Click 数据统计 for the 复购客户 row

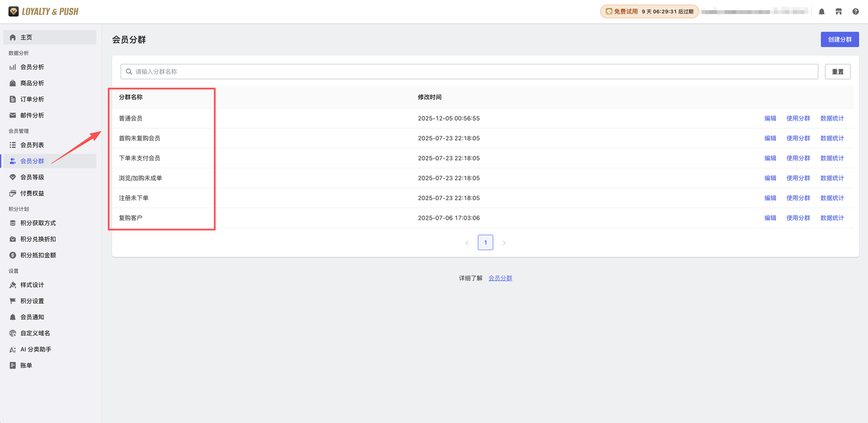[832, 218]
